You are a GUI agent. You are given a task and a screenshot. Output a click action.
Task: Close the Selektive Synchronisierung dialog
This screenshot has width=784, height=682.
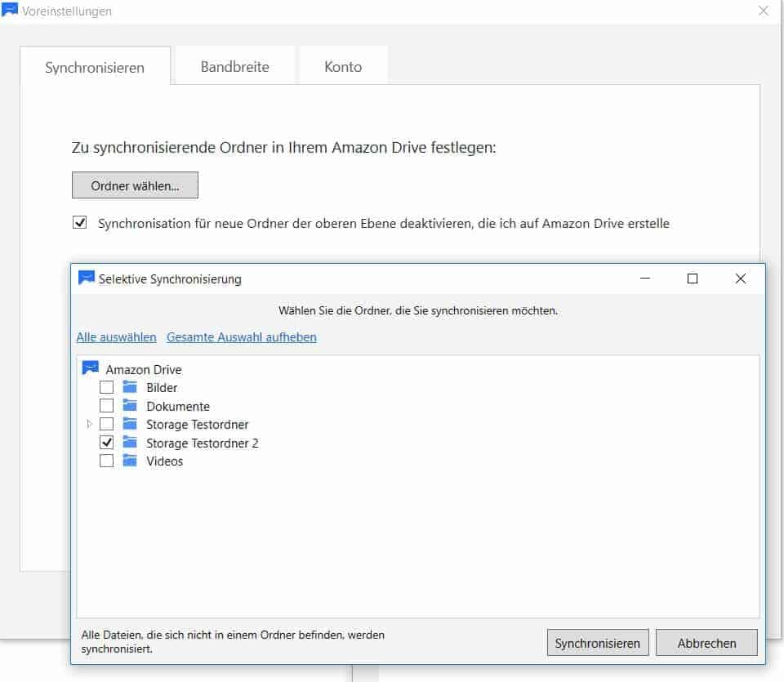[741, 278]
